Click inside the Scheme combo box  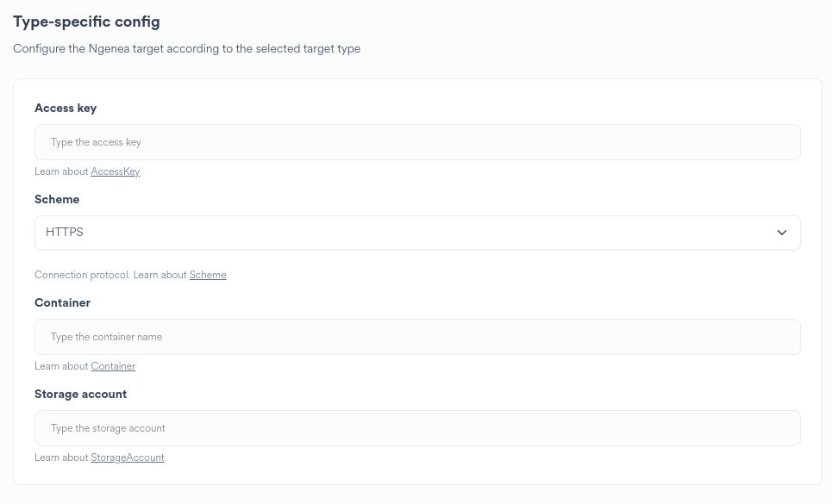[417, 233]
